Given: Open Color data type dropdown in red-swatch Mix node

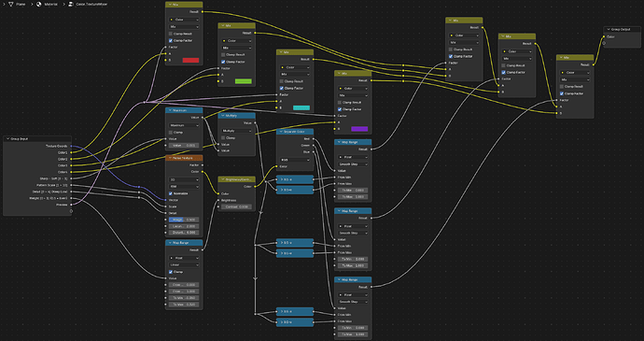Looking at the screenshot, I should [184, 20].
